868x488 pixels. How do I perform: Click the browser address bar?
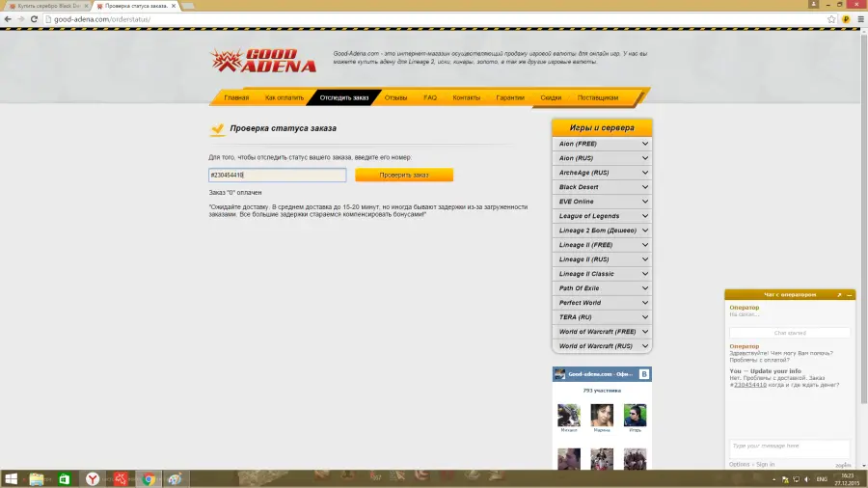pos(435,19)
